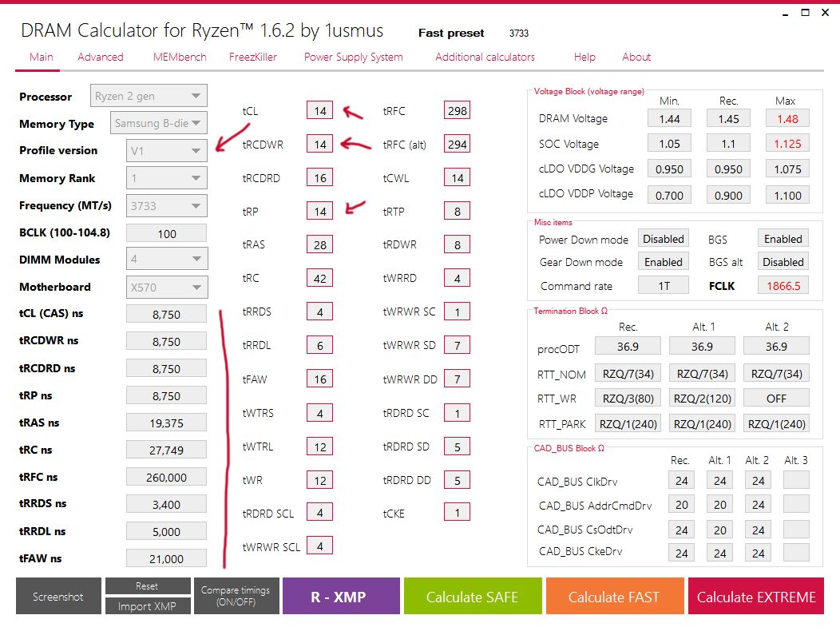This screenshot has width=840, height=631.
Task: Toggle Compare timings (ON/OFF)
Action: [x=236, y=596]
